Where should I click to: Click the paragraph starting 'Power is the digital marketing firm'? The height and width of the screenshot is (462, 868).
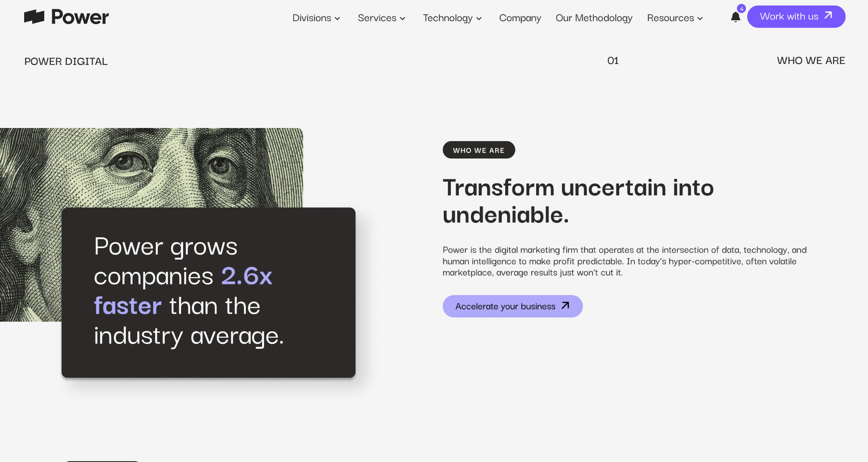(624, 261)
